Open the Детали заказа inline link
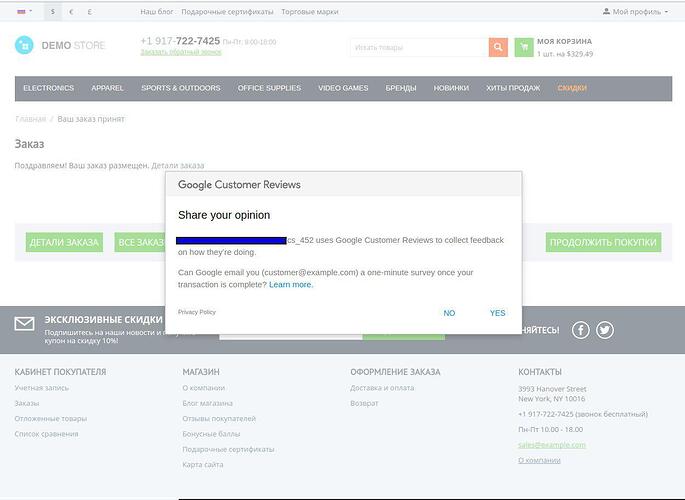Viewport: 685px width, 500px height. [x=178, y=166]
